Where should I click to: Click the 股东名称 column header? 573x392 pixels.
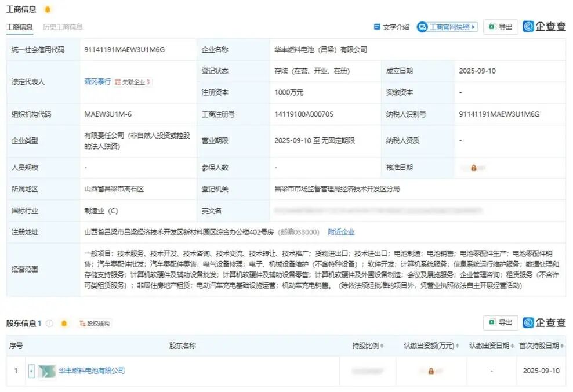coord(182,346)
